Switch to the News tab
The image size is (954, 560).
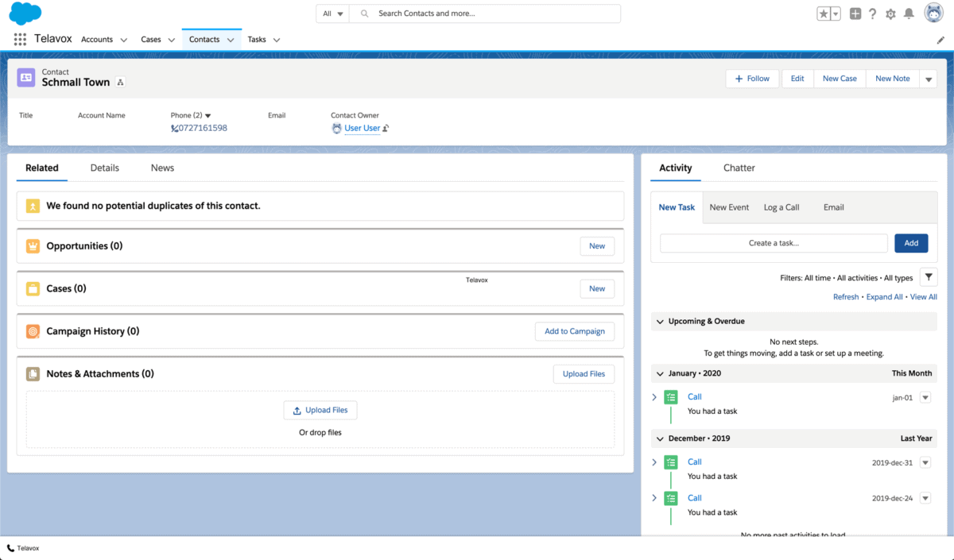coord(162,168)
